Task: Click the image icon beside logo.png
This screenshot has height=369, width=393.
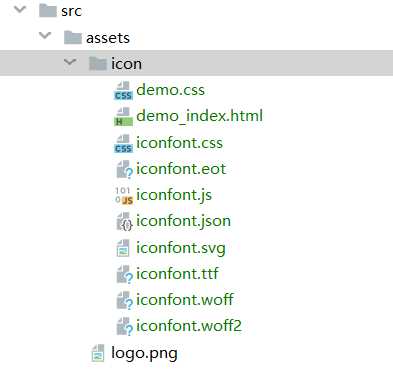Action: click(x=98, y=353)
